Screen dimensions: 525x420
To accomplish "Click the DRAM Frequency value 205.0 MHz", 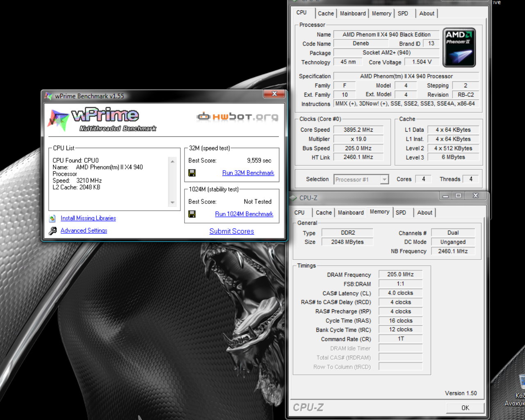I will tap(400, 274).
